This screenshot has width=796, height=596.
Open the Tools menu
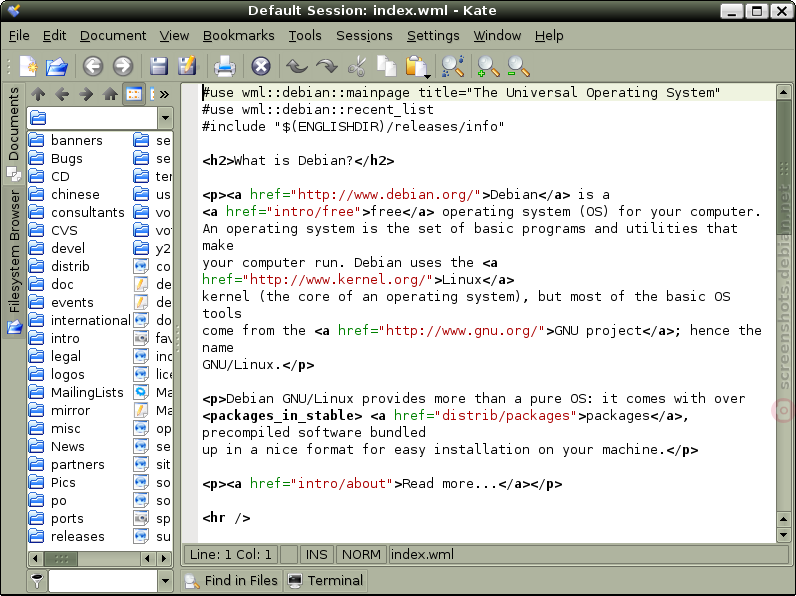[305, 36]
